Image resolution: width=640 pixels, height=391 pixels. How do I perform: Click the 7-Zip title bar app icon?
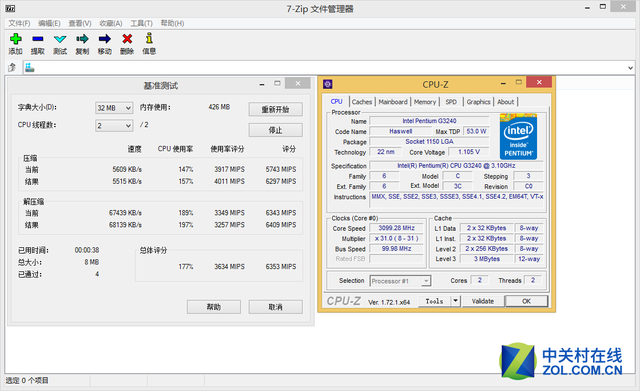click(x=10, y=8)
